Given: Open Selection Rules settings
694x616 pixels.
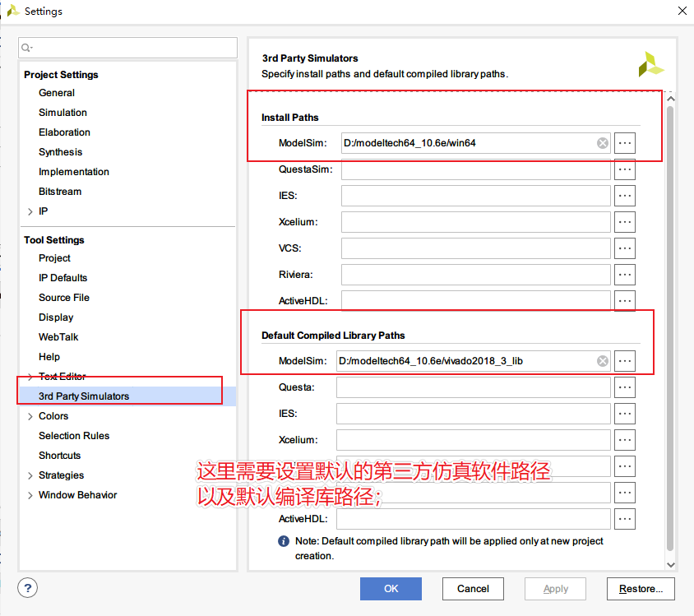Looking at the screenshot, I should coord(74,436).
